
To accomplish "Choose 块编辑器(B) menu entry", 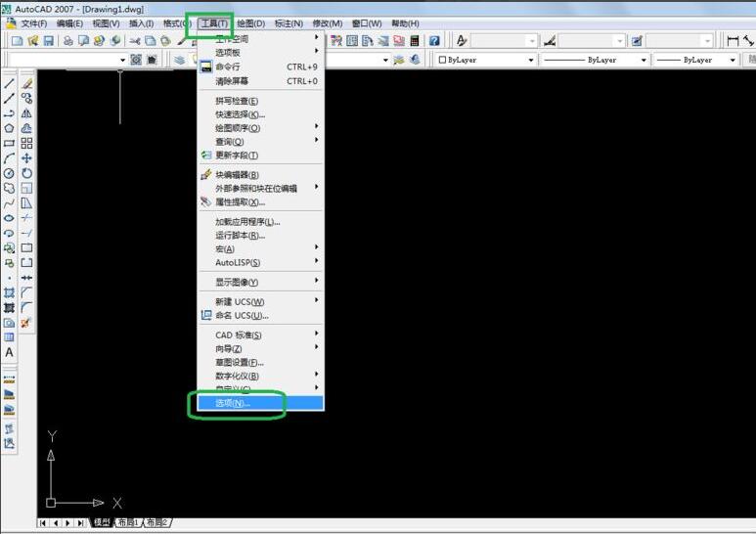I will click(x=261, y=174).
